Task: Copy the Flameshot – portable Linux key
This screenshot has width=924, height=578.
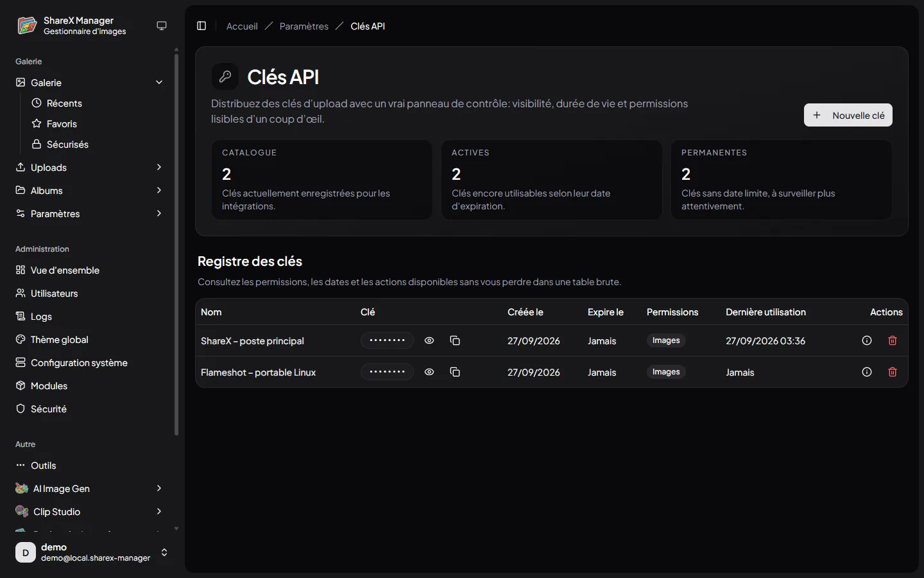Action: click(x=455, y=372)
